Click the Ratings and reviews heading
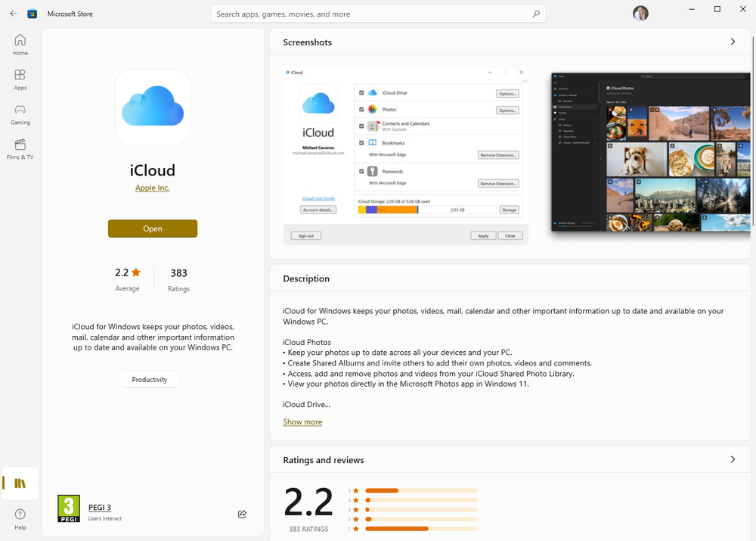Image resolution: width=756 pixels, height=541 pixels. click(324, 460)
